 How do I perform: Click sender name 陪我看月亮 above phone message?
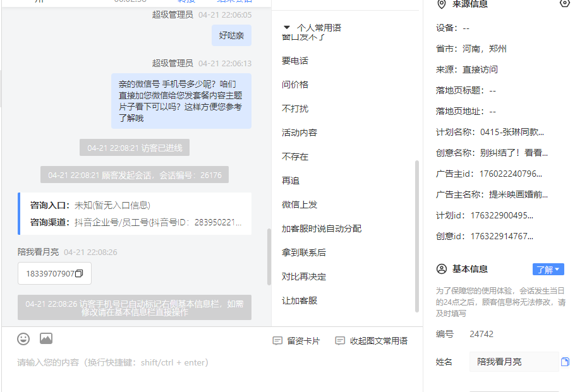38,252
